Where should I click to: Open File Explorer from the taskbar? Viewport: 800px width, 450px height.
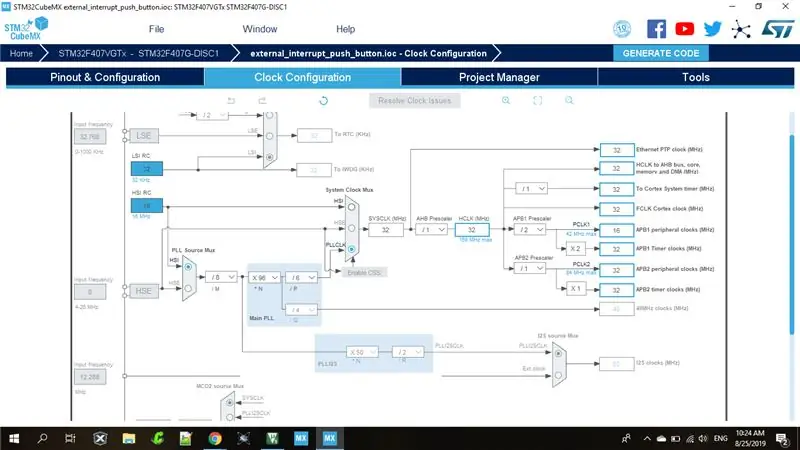(x=129, y=438)
